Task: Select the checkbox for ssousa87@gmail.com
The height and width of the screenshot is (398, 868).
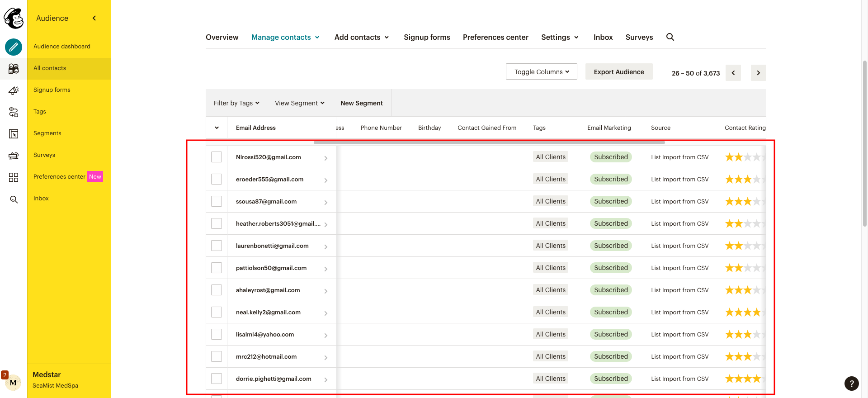Action: click(217, 201)
